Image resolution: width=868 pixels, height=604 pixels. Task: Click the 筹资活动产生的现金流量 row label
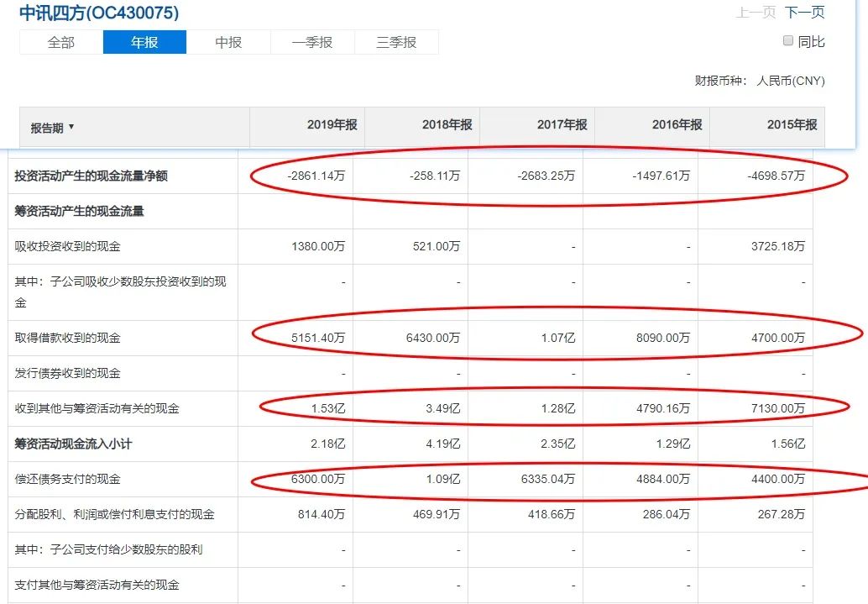point(79,211)
